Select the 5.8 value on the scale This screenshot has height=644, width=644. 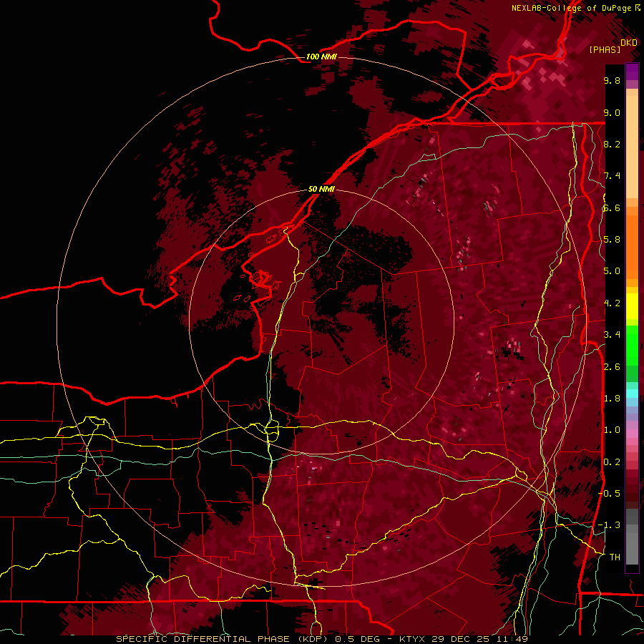(612, 240)
